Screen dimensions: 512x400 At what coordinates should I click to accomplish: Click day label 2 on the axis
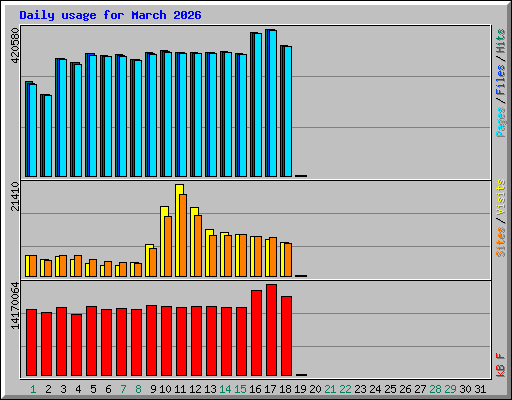pos(48,389)
